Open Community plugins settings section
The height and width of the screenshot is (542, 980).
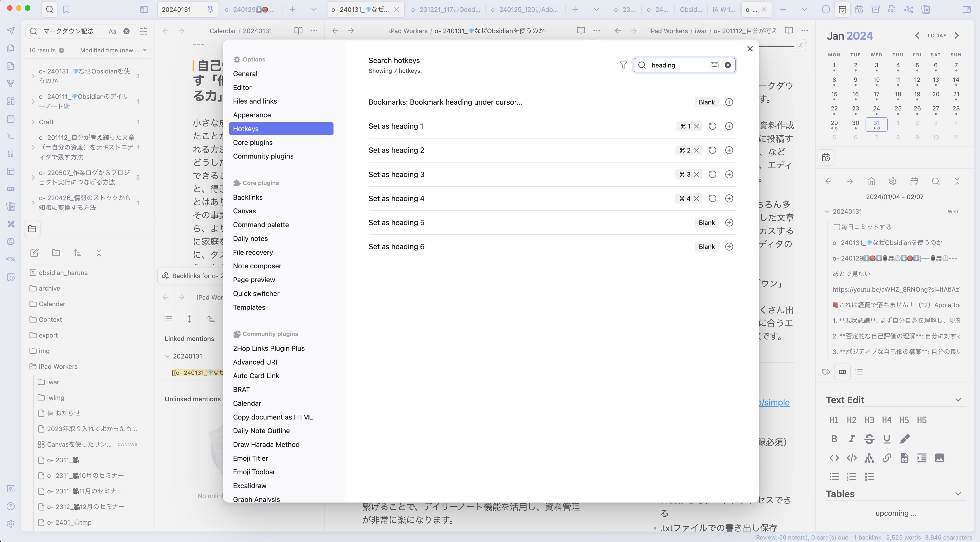[x=281, y=156]
